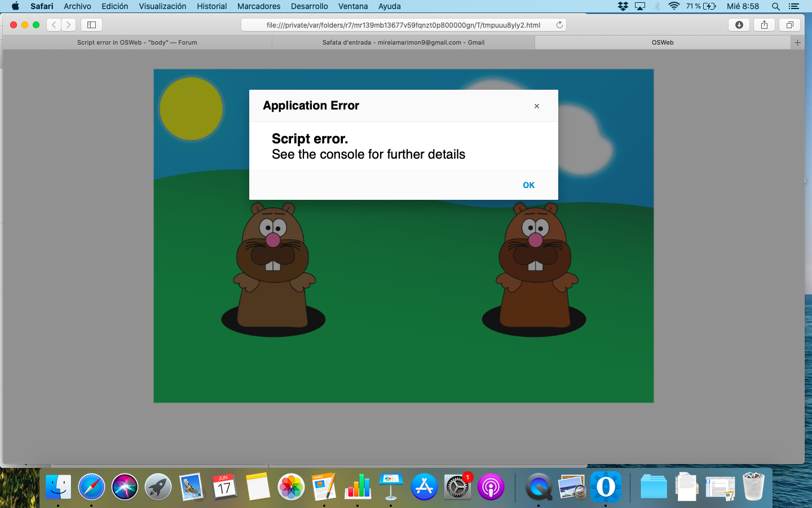Open the Archivo menu
This screenshot has width=812, height=508.
(x=77, y=6)
